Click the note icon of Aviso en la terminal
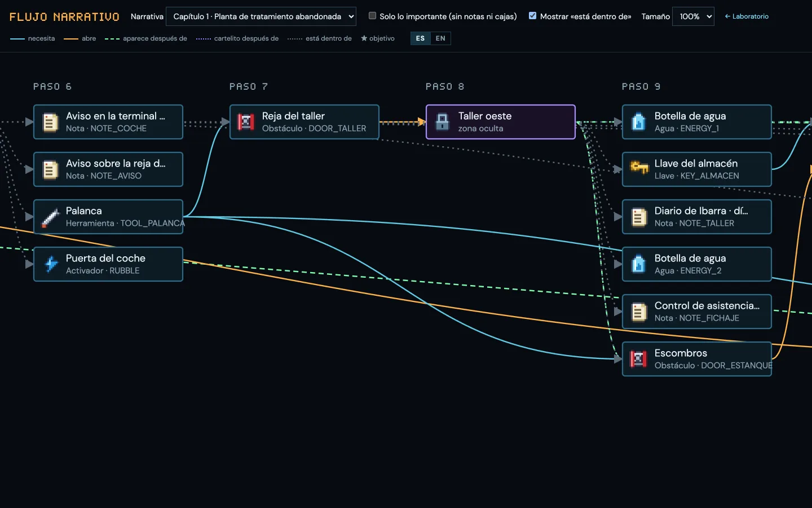 [x=51, y=122]
